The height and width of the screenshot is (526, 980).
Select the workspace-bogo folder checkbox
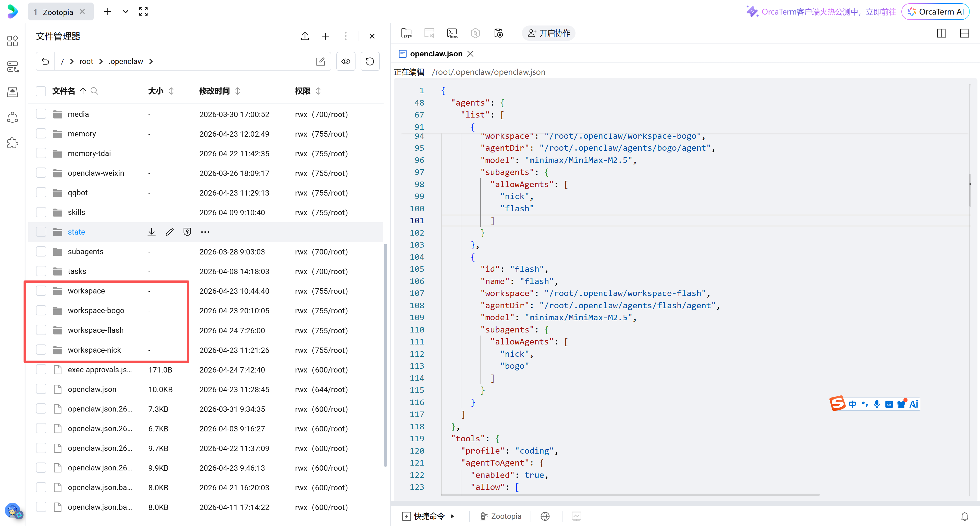[x=41, y=311]
